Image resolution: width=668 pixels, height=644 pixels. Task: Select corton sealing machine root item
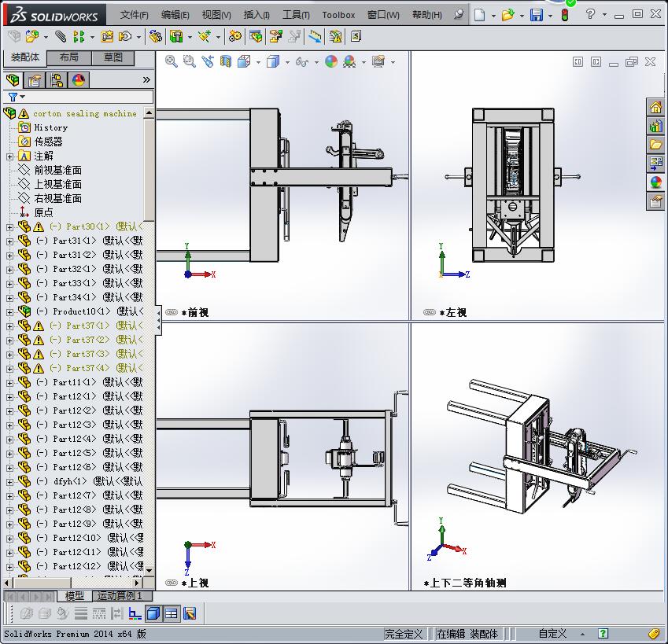coord(85,114)
